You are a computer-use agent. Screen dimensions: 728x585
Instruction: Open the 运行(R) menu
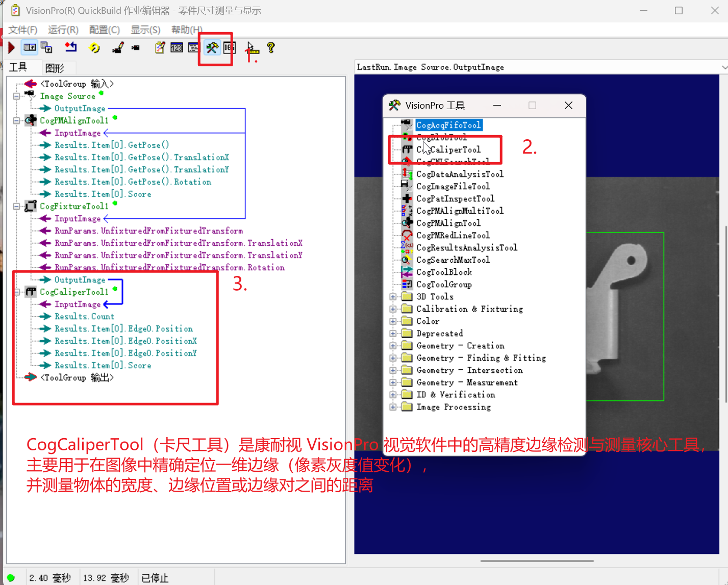coord(63,30)
